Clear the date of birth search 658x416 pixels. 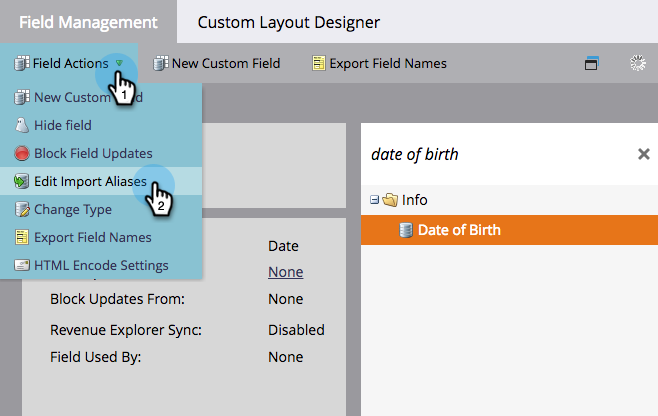click(x=644, y=154)
